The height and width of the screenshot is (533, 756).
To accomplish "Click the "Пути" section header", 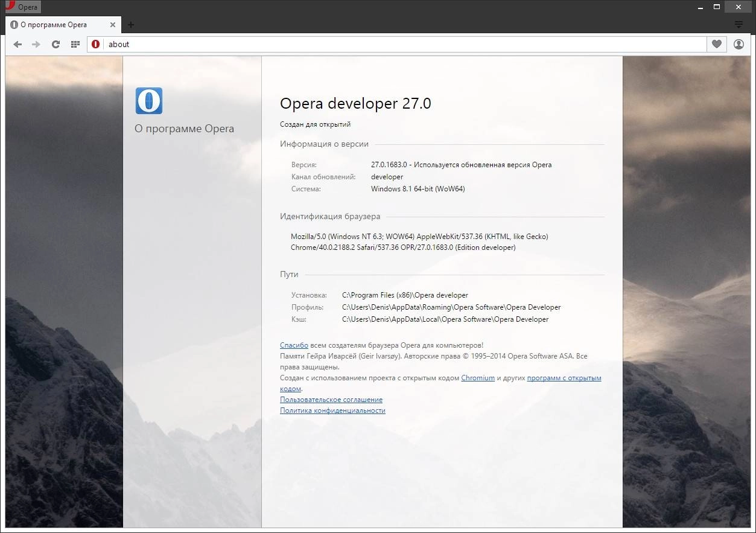I will click(289, 274).
